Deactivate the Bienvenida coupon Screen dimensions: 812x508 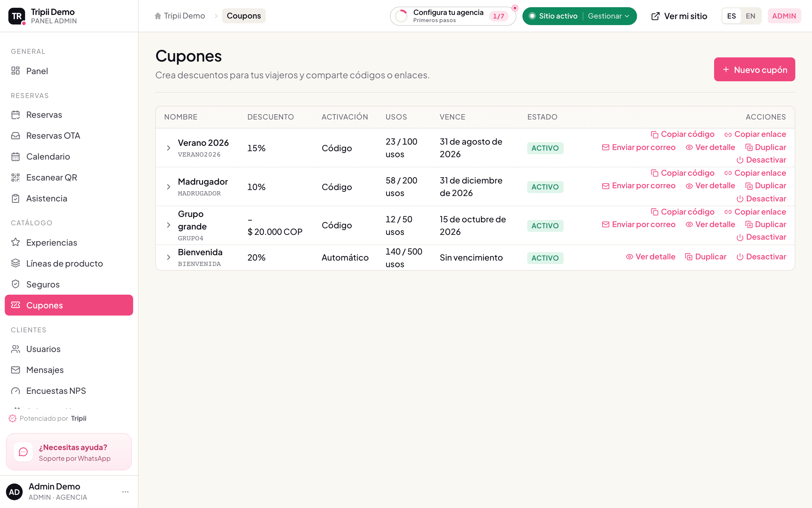[761, 257]
